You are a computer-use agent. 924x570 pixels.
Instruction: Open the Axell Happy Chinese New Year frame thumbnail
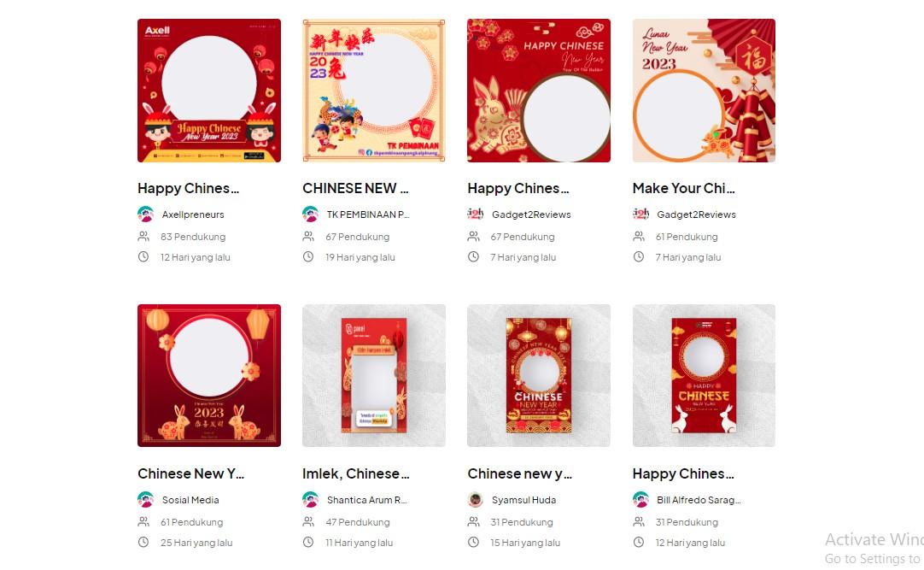pyautogui.click(x=209, y=91)
